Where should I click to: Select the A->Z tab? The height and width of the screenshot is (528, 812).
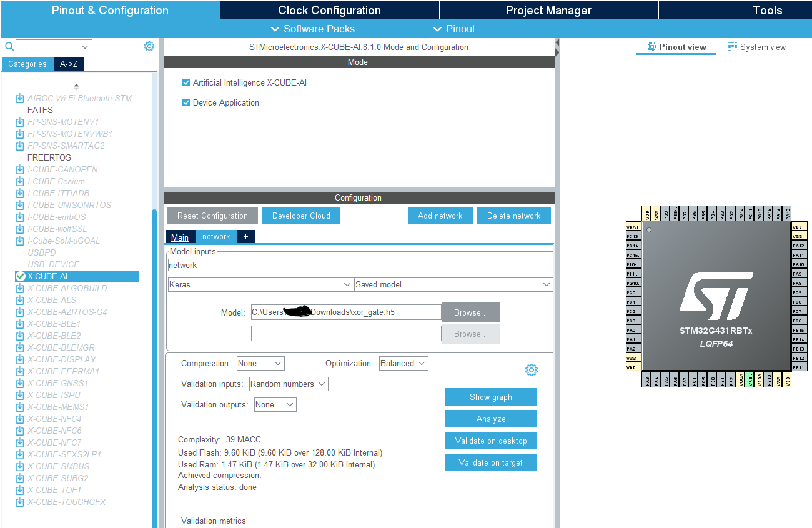click(69, 64)
